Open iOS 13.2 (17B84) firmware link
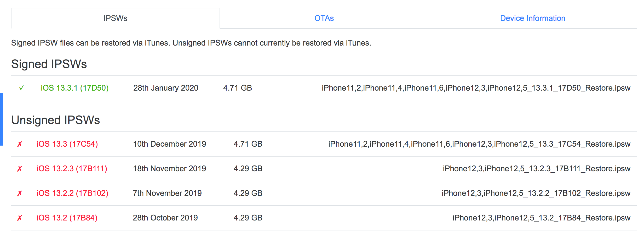Viewport: 644px width, 232px height. (67, 218)
